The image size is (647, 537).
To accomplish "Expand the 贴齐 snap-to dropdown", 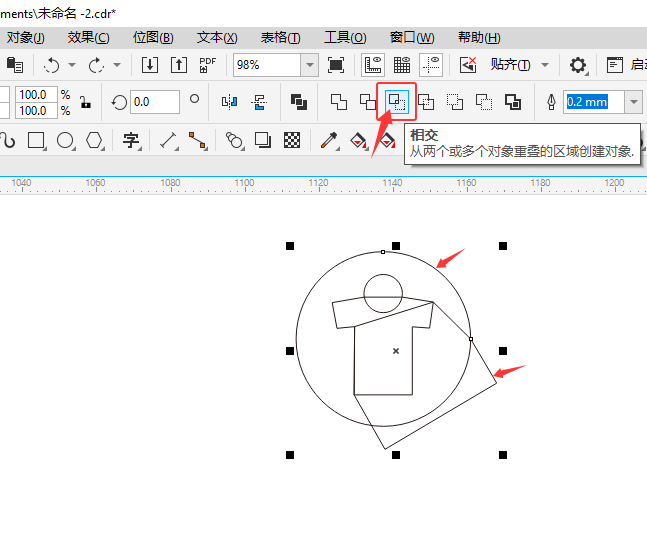I will coord(545,65).
